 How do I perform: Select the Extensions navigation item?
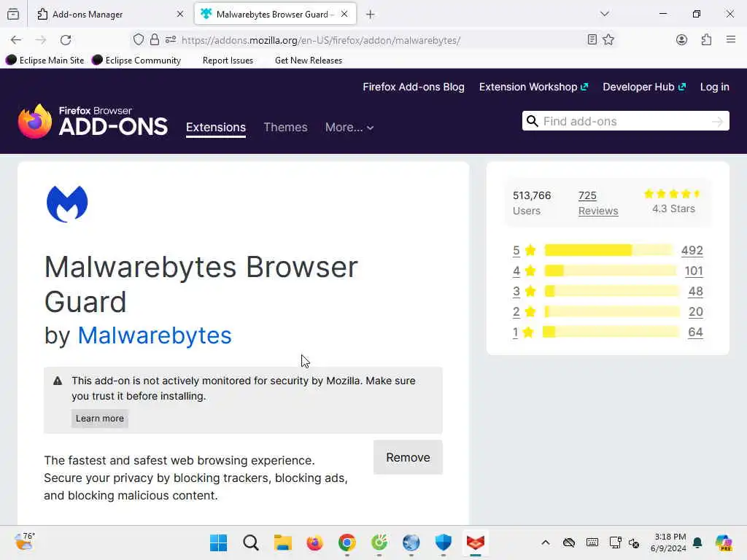[x=216, y=127]
